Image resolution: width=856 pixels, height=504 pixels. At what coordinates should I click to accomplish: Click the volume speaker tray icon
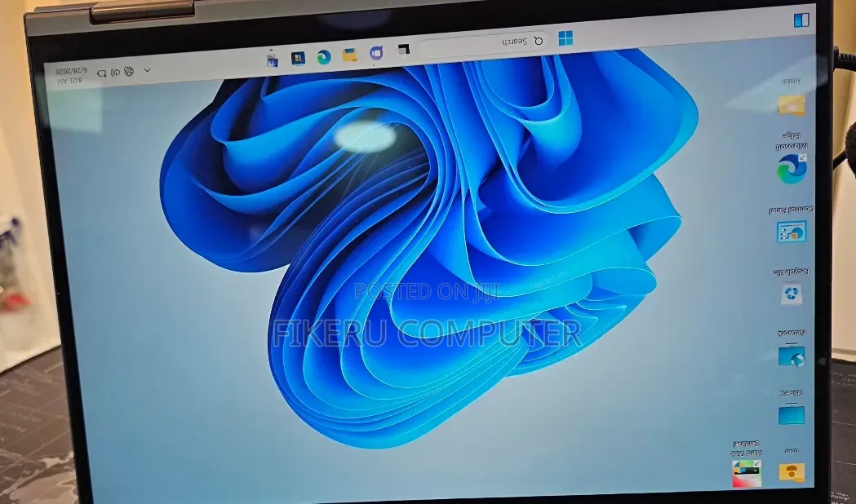click(x=115, y=73)
